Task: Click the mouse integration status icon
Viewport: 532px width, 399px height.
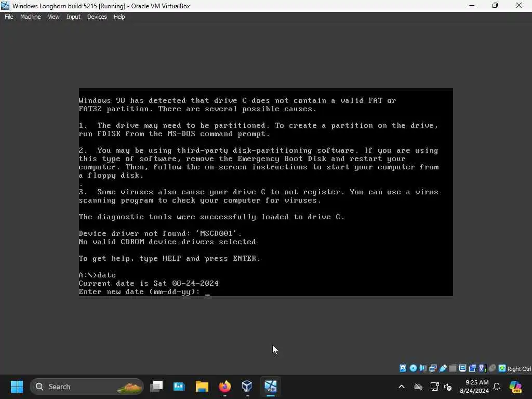Action: pos(492,368)
